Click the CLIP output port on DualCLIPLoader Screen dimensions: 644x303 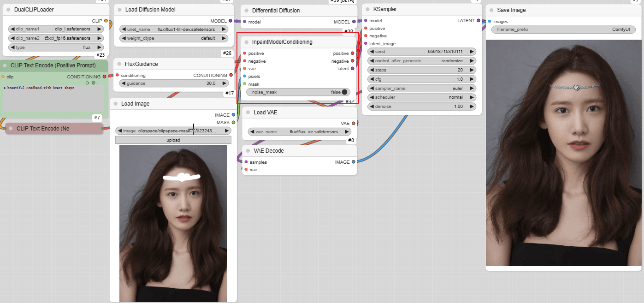click(x=106, y=21)
